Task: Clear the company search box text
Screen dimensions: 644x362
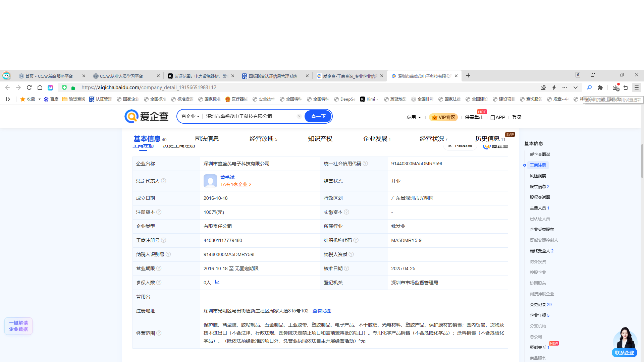Action: [x=299, y=116]
